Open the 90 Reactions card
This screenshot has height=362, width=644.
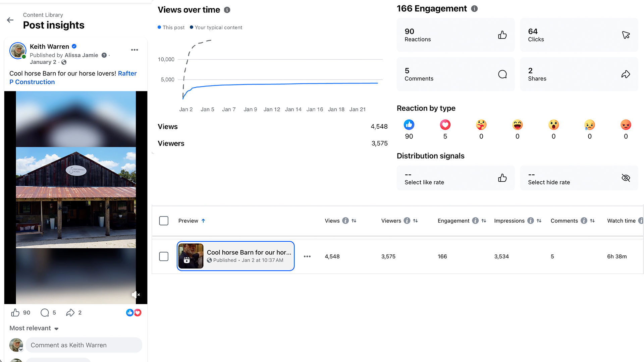(455, 35)
